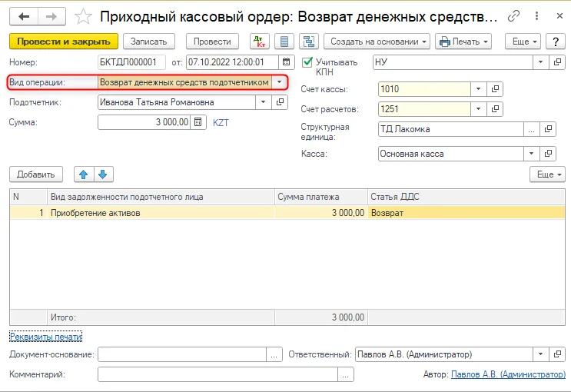Click the Провести button
Image resolution: width=571 pixels, height=392 pixels.
click(212, 42)
